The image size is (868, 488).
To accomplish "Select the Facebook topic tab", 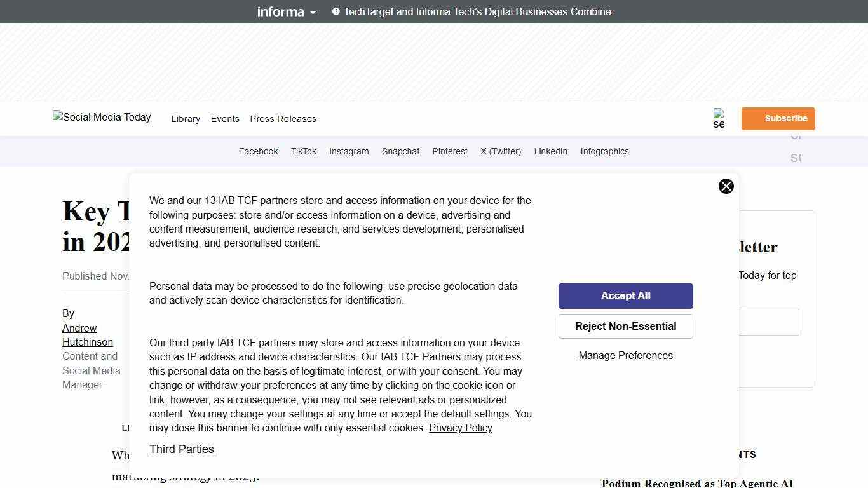I will click(258, 151).
